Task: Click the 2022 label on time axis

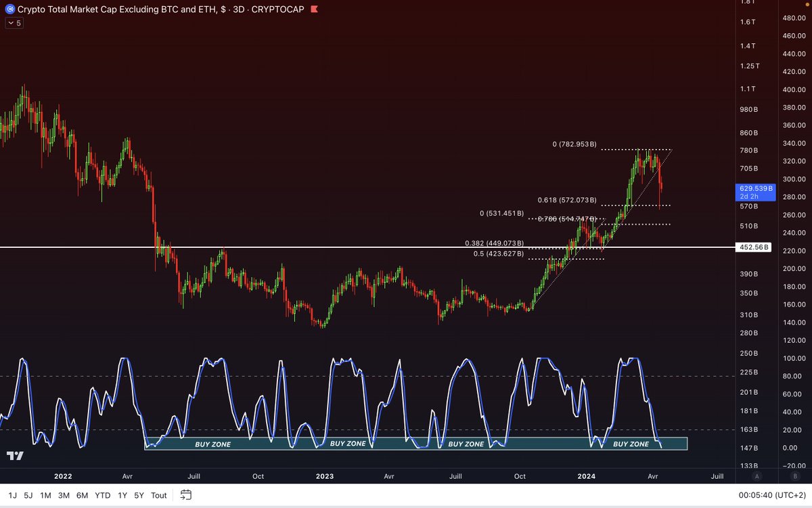Action: coord(62,476)
